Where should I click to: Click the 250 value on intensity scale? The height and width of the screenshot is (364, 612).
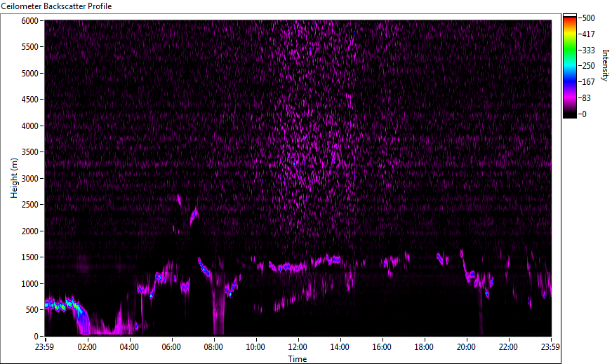click(x=588, y=66)
